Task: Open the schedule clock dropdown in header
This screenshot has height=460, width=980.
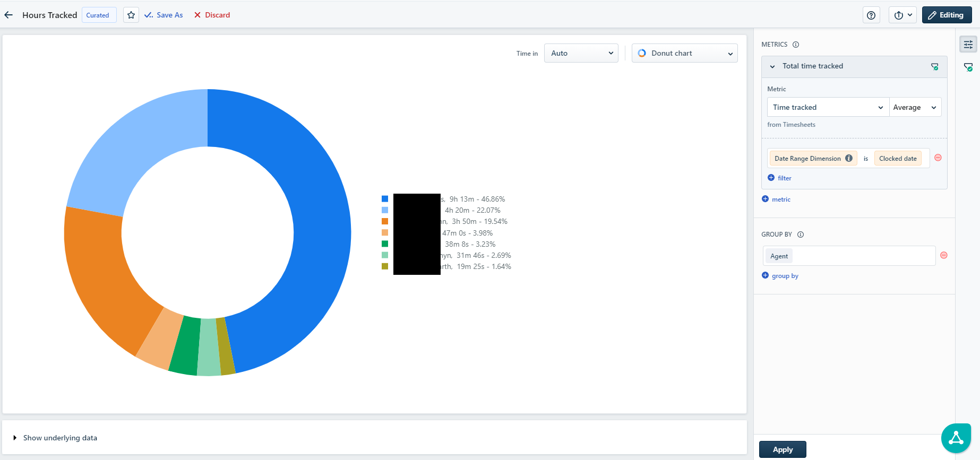Action: point(903,15)
